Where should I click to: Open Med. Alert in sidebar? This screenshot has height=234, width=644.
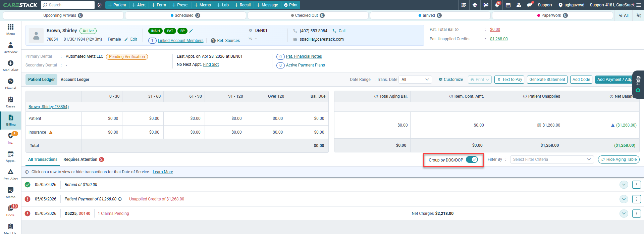pos(10,66)
